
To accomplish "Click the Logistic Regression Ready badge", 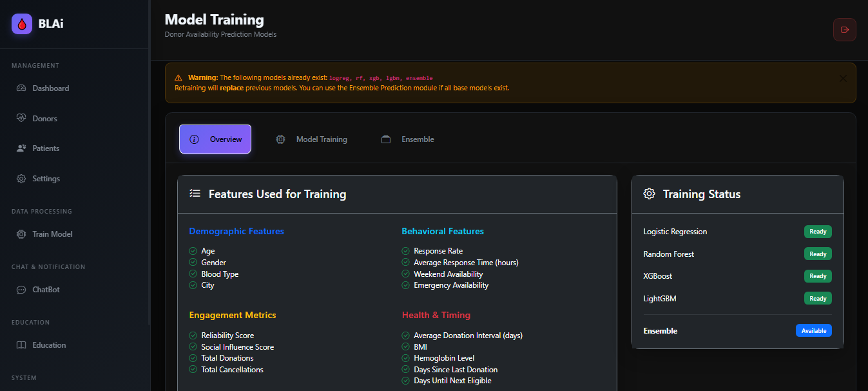I will point(818,232).
